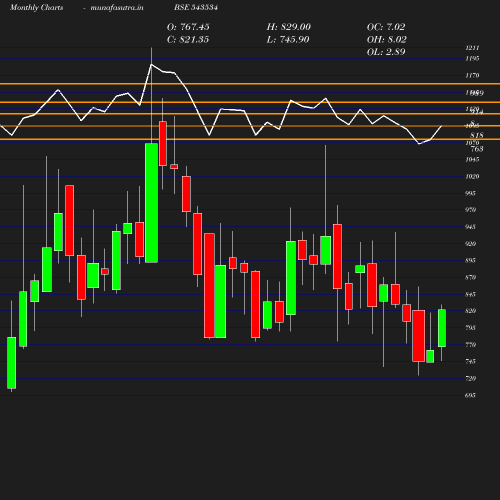Select the low value "L: 745.90"
The height and width of the screenshot is (500, 500).
pyautogui.click(x=288, y=40)
